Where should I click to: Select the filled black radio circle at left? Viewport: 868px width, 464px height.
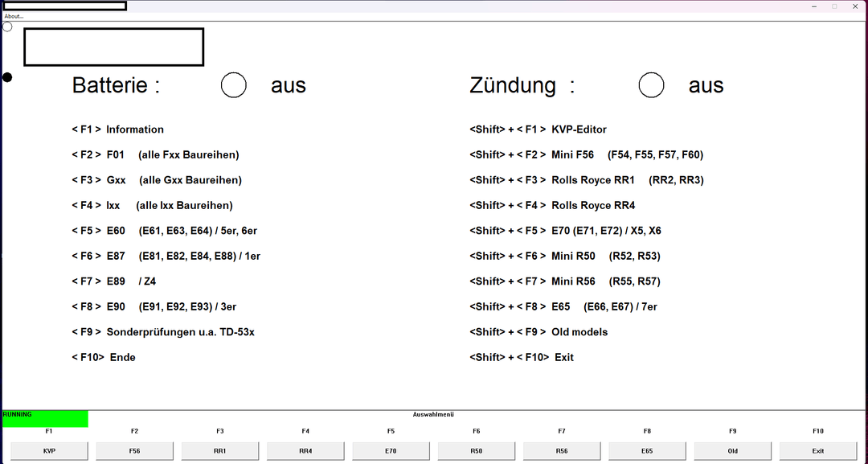coord(7,77)
